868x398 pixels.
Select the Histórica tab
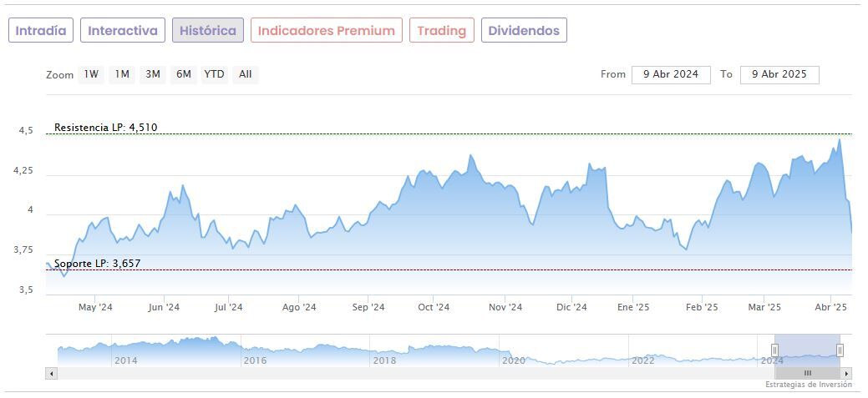(208, 31)
